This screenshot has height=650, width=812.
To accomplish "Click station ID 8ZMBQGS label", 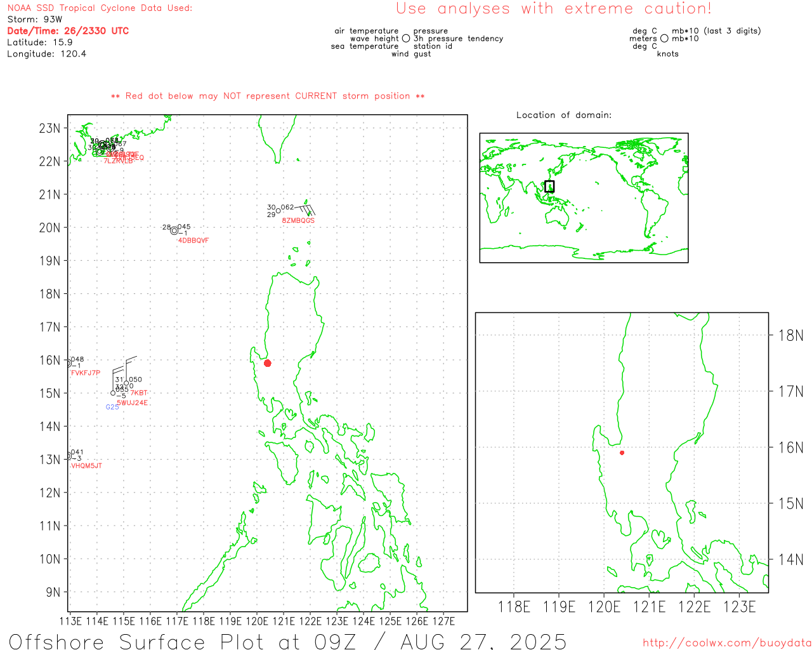I will (298, 221).
